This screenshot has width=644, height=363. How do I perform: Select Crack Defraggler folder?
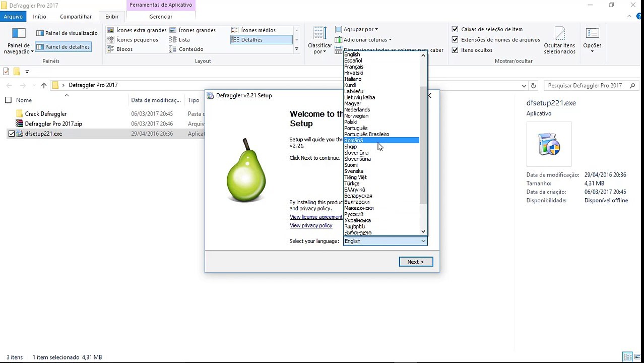[46, 114]
